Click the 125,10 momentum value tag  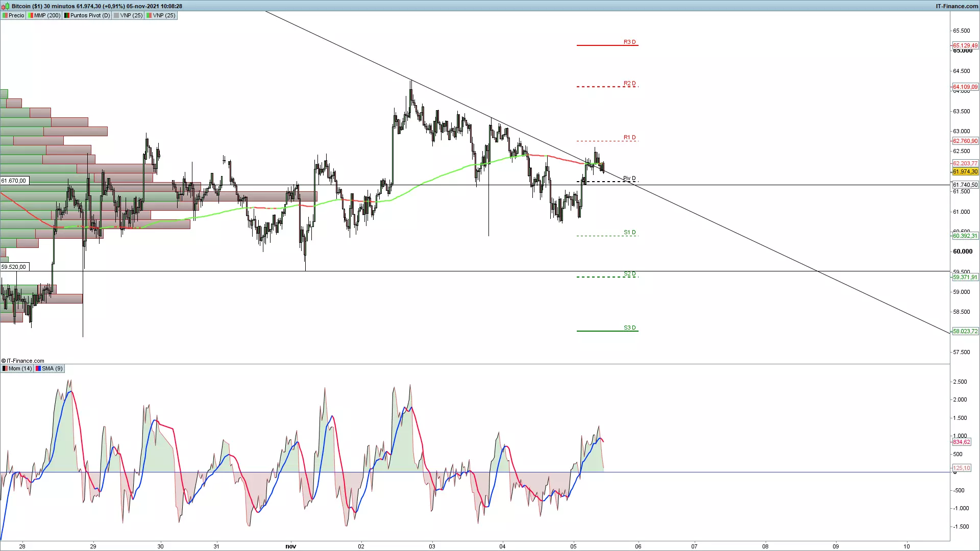[962, 468]
